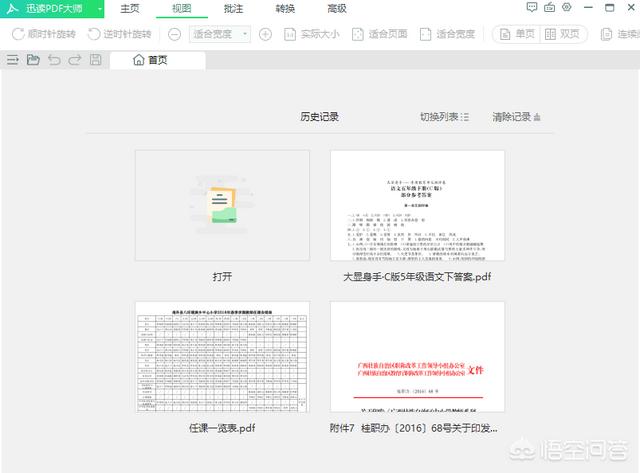Click the open file folder icon
The width and height of the screenshot is (640, 473).
[x=33, y=60]
